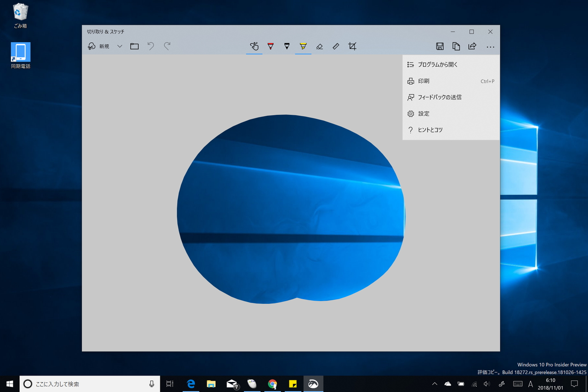The height and width of the screenshot is (392, 588).
Task: Undo the last action
Action: click(151, 46)
